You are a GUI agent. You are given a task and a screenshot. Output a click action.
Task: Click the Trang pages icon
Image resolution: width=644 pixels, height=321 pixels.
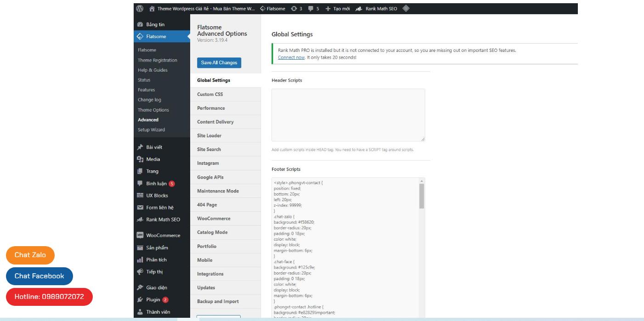(x=141, y=171)
